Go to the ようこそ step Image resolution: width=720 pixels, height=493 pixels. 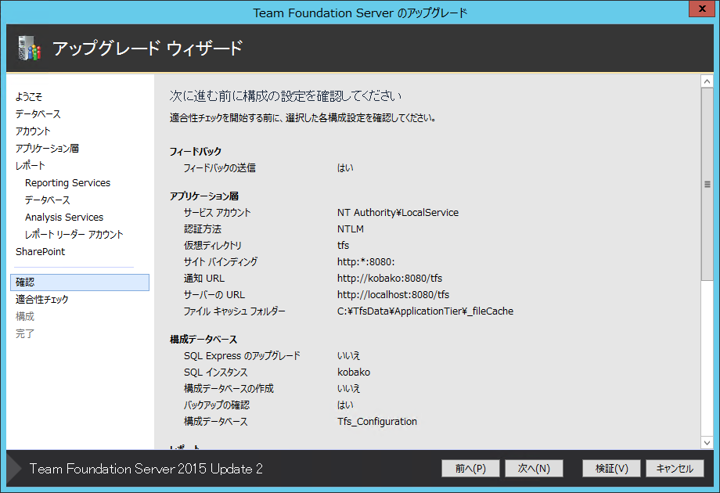tap(30, 97)
